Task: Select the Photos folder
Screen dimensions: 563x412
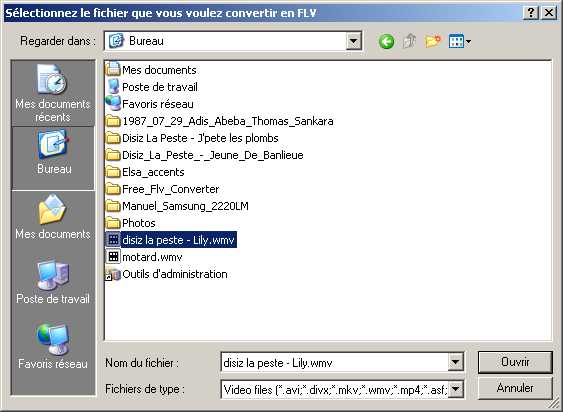Action: tap(131, 223)
